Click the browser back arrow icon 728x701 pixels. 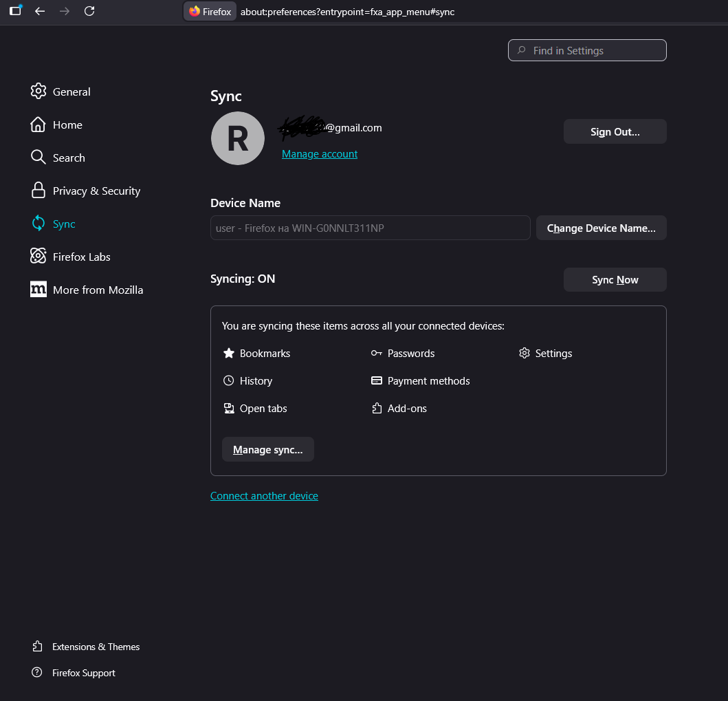pos(40,11)
